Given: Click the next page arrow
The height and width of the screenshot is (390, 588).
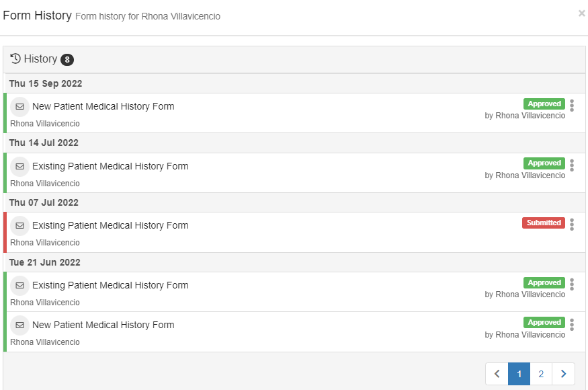Looking at the screenshot, I should (x=563, y=373).
